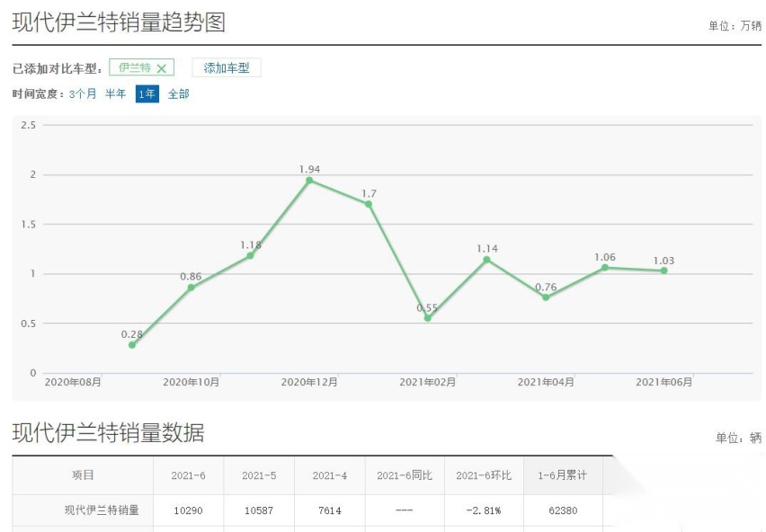Viewport: 766px width, 532px height.
Task: Click the 1.03 data point on chart
Action: (x=664, y=270)
